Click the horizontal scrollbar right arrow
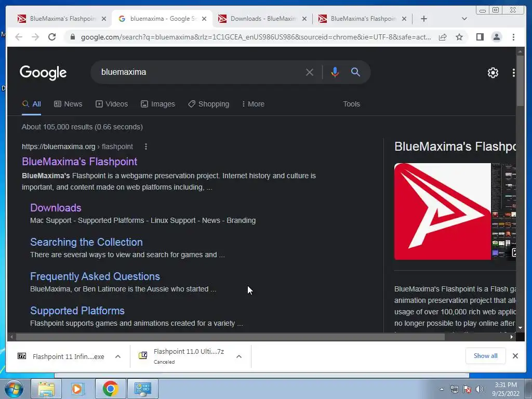The width and height of the screenshot is (532, 399). 512,337
